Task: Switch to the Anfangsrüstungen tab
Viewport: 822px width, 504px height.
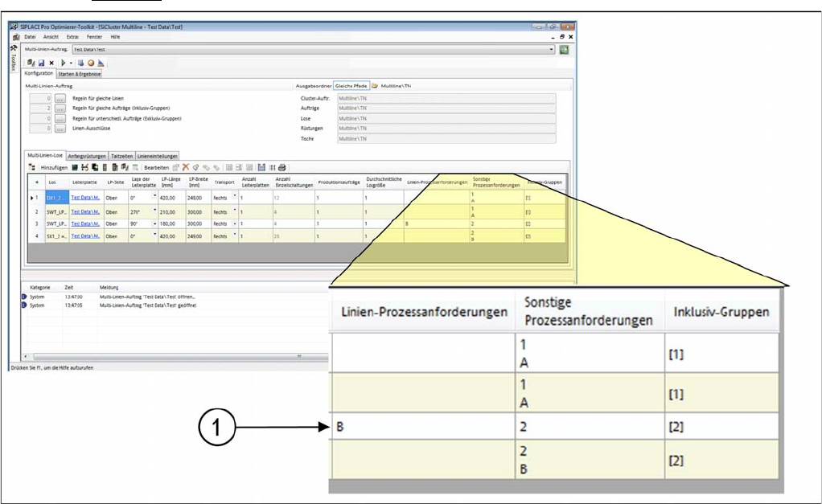Action: pyautogui.click(x=87, y=156)
